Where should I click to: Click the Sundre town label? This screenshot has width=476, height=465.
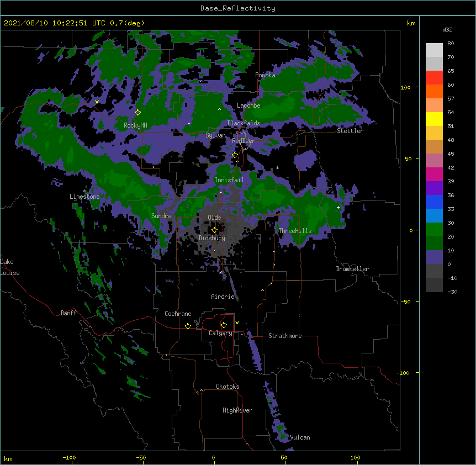pyautogui.click(x=161, y=216)
